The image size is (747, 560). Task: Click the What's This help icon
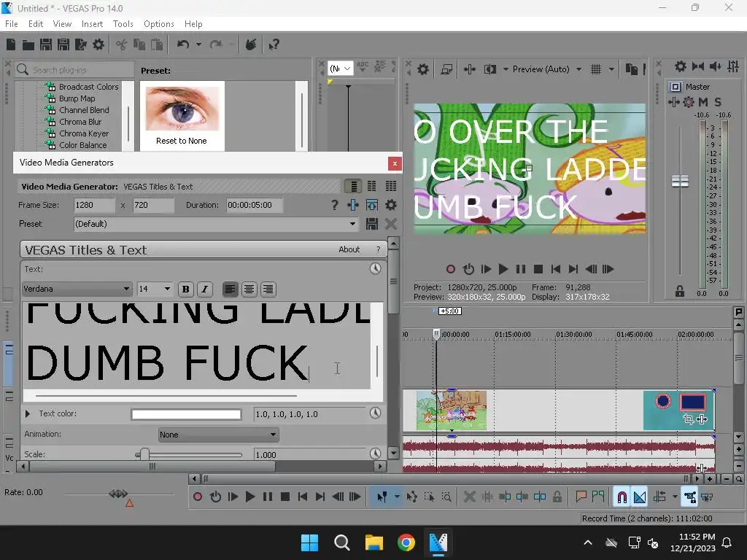coord(274,44)
